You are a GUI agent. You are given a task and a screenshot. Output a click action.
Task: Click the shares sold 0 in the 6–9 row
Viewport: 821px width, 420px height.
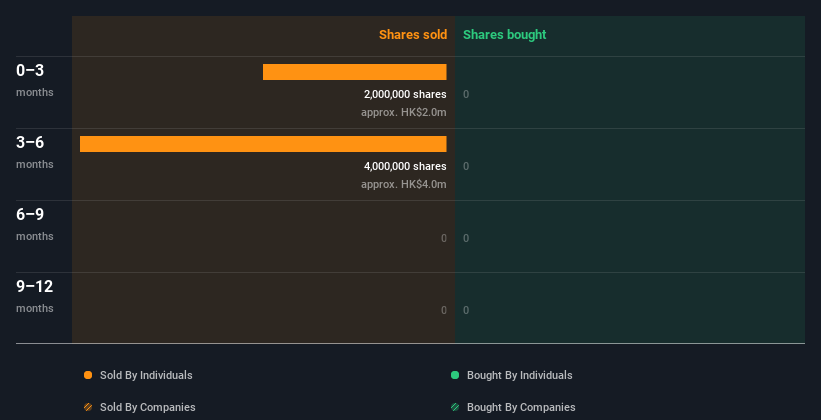[444, 238]
